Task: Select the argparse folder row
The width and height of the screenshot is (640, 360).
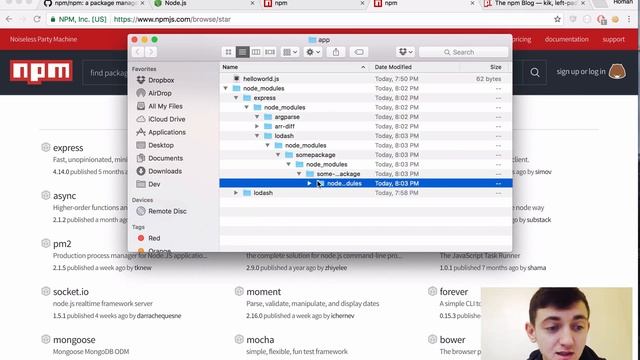Action: (x=365, y=117)
